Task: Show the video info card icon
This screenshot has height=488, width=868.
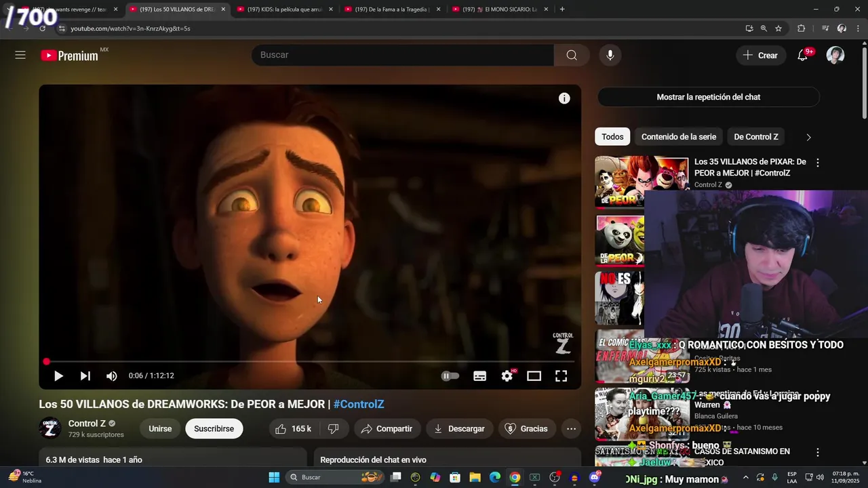Action: pyautogui.click(x=564, y=98)
